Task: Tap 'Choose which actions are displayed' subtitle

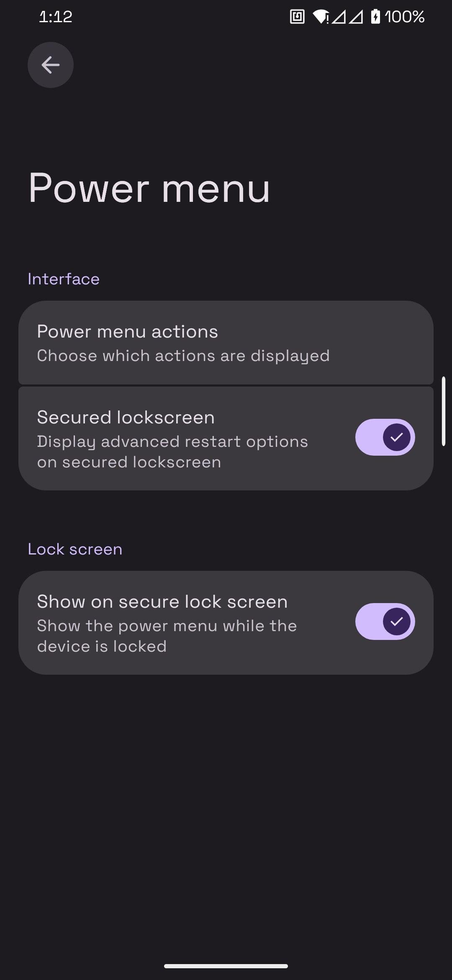Action: pyautogui.click(x=183, y=356)
